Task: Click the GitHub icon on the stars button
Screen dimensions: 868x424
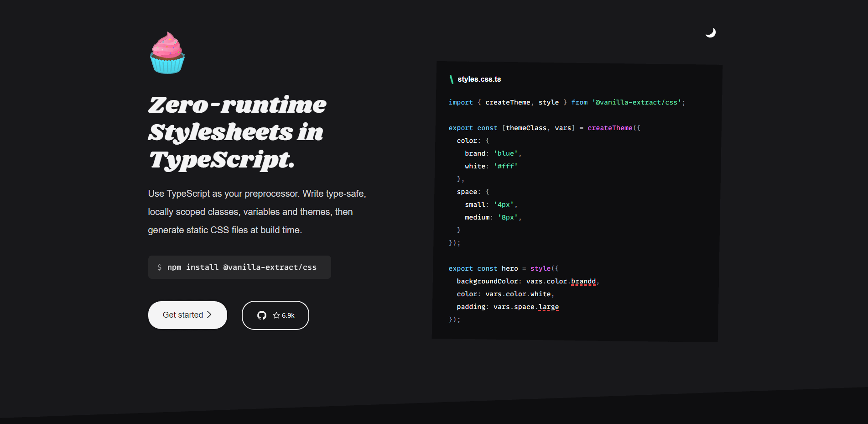Action: pos(262,315)
